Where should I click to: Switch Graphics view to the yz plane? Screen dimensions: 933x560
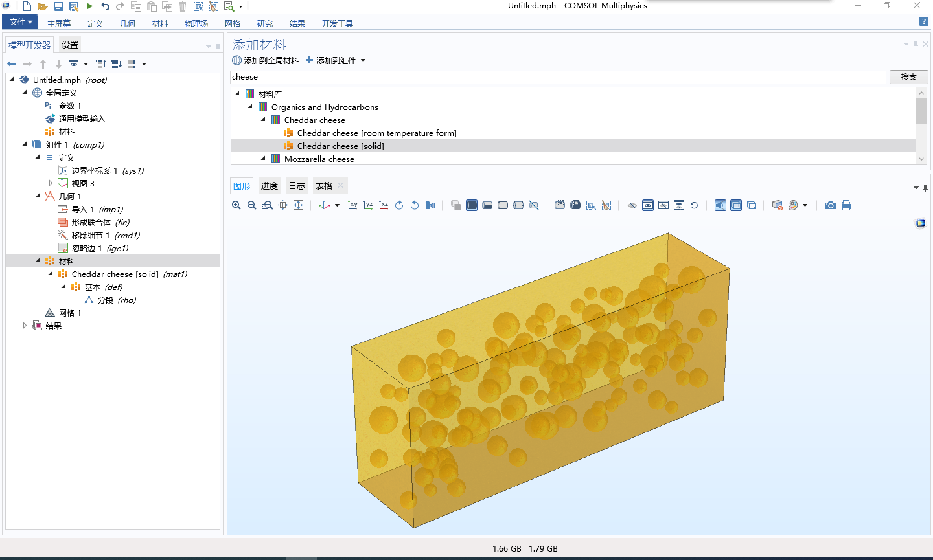[x=368, y=205]
